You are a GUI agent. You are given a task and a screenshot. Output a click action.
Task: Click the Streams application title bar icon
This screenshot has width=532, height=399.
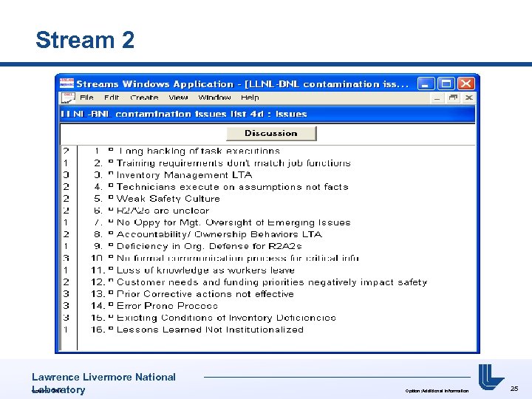[x=66, y=83]
